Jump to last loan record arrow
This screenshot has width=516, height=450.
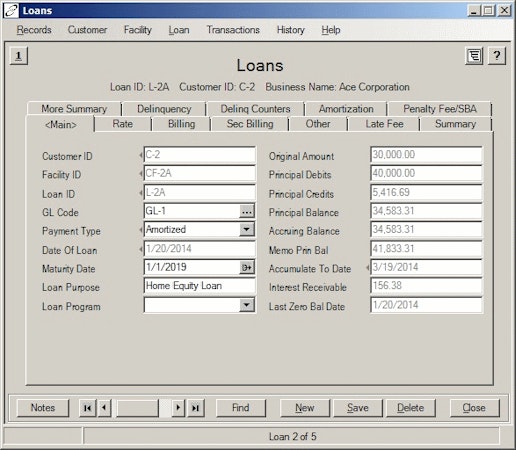pos(196,408)
